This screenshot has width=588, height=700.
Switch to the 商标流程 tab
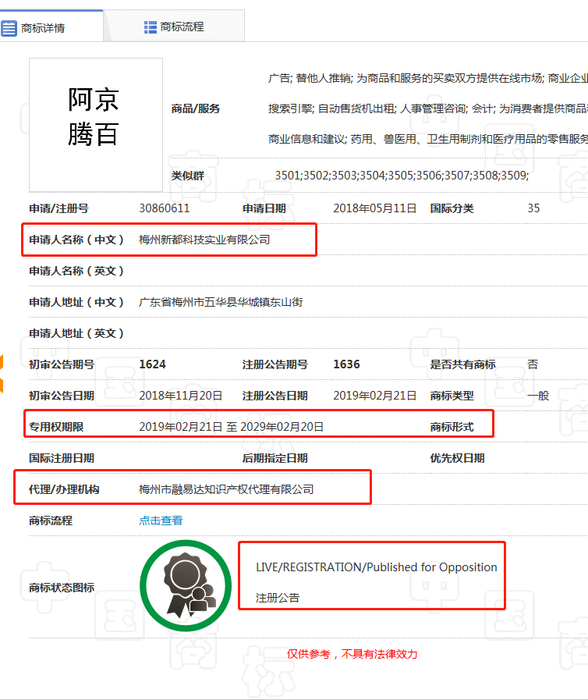(182, 27)
